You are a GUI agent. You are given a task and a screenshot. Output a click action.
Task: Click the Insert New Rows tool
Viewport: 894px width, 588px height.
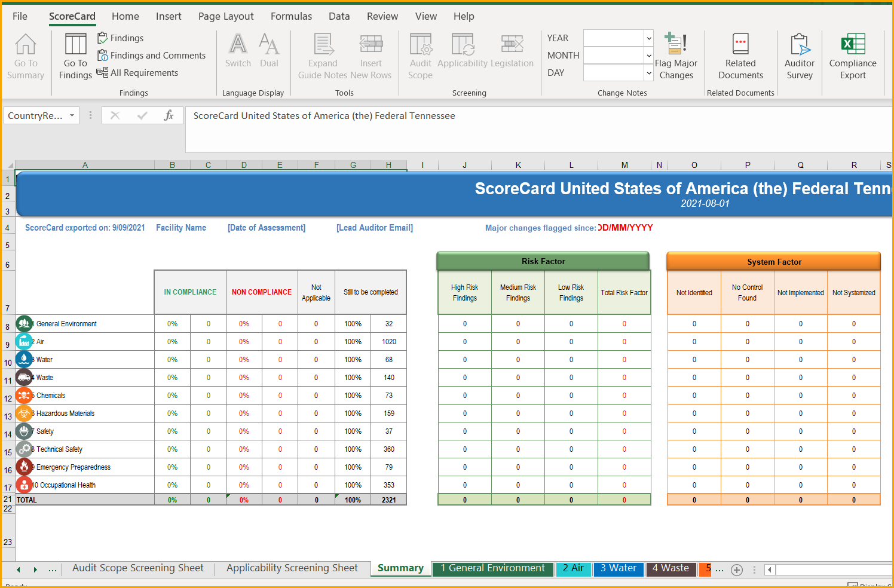pyautogui.click(x=371, y=56)
